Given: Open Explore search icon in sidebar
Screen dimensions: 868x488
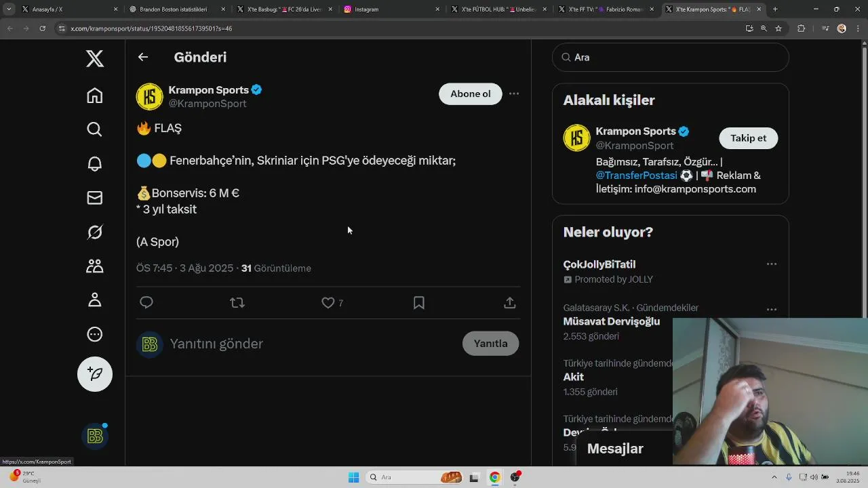Looking at the screenshot, I should pos(95,129).
